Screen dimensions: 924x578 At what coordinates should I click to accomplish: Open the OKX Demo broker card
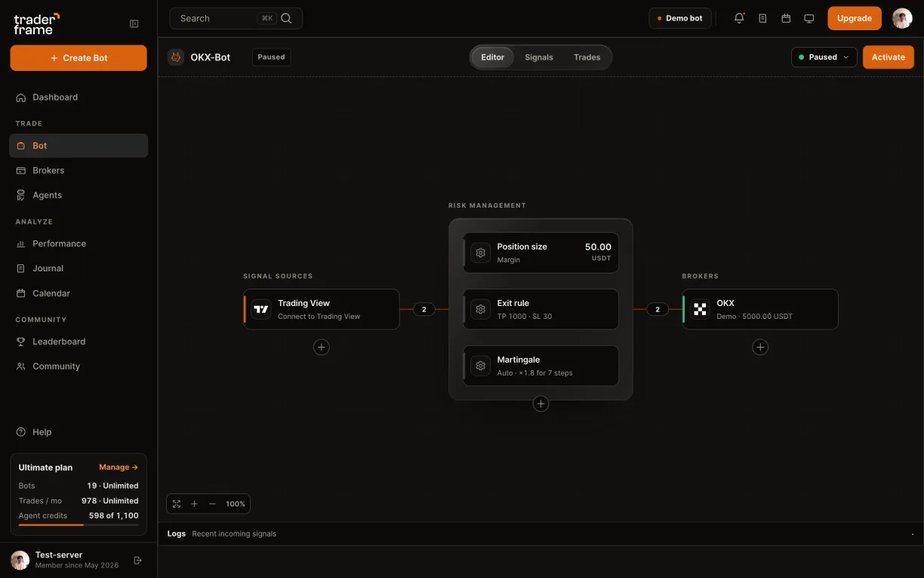[x=760, y=309]
